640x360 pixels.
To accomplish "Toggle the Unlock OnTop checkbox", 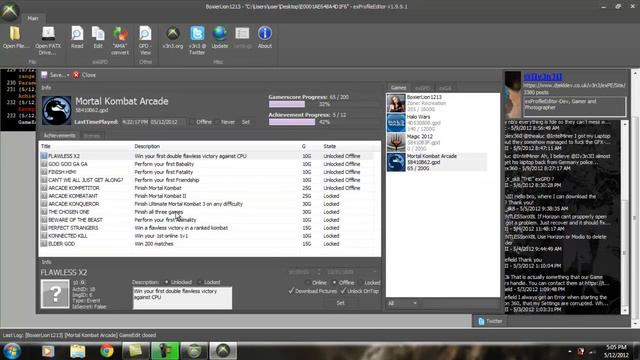I will (x=343, y=291).
